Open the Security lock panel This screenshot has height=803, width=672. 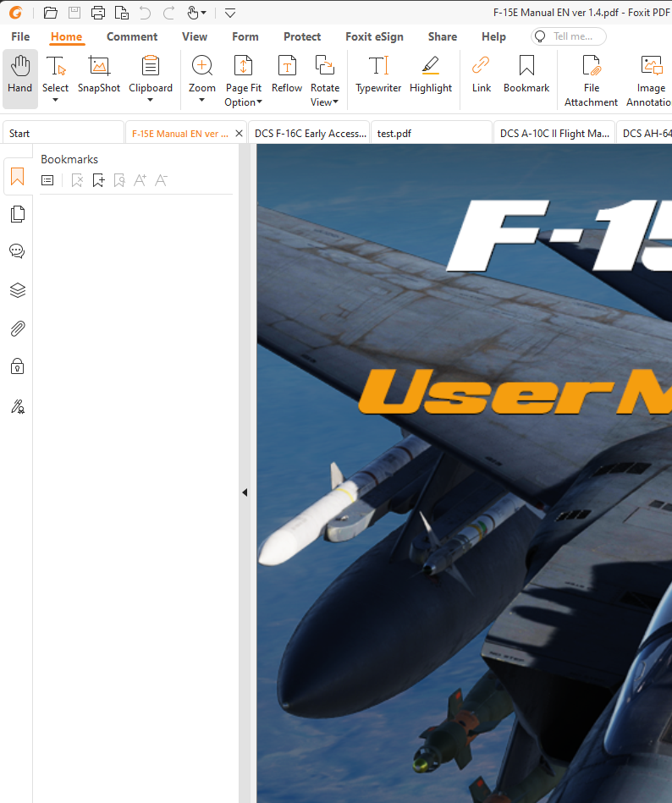pos(18,366)
